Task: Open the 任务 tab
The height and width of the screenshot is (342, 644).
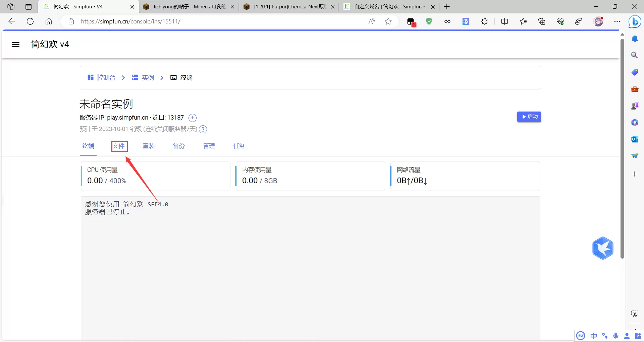Action: tap(239, 146)
